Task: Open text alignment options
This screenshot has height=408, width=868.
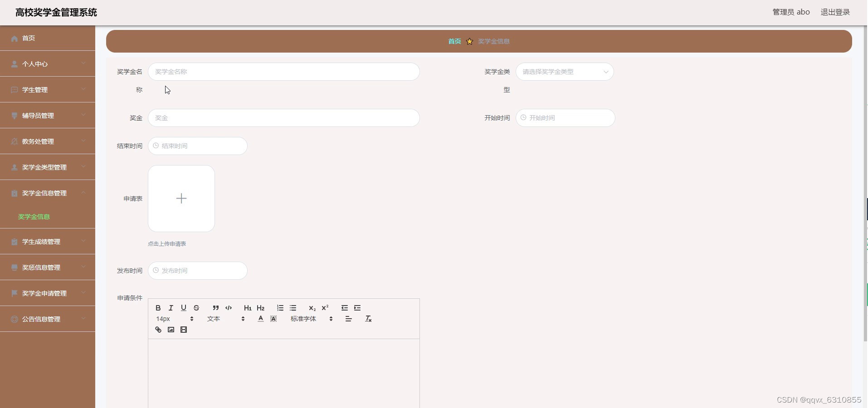Action: pyautogui.click(x=349, y=319)
